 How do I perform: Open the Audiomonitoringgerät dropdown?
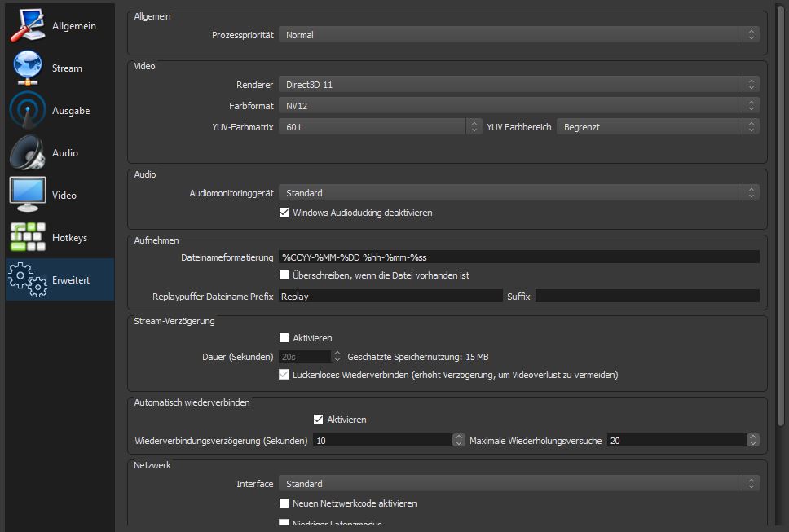tap(518, 192)
